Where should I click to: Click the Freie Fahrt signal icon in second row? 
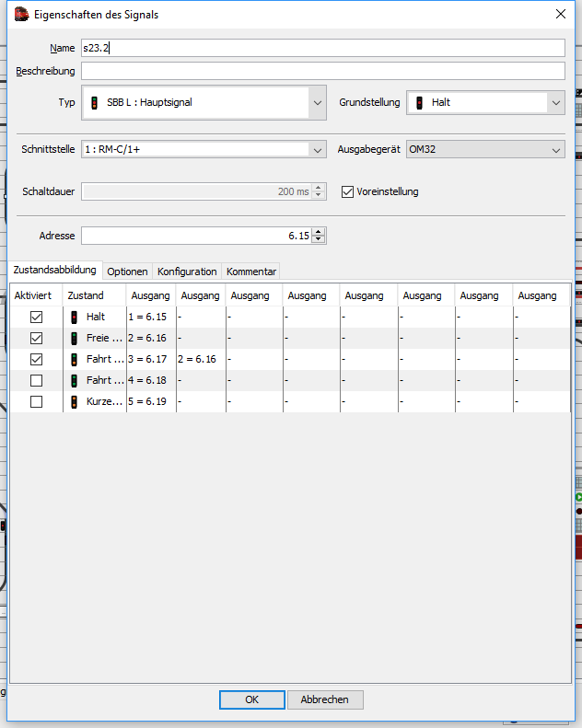click(x=75, y=338)
